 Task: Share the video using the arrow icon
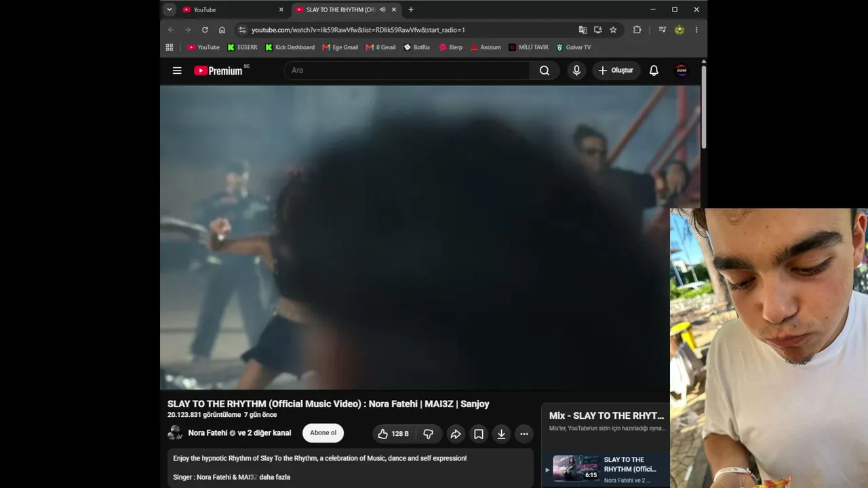click(x=456, y=434)
